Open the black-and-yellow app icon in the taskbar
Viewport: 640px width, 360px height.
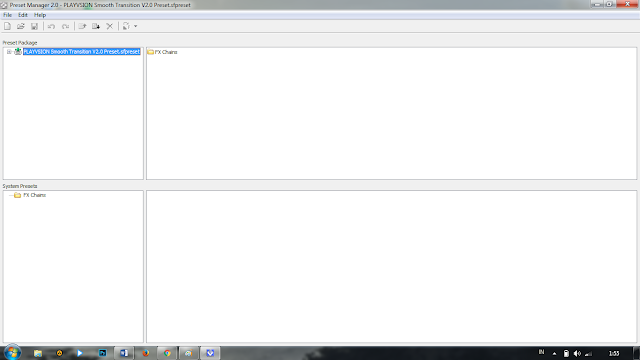click(60, 353)
